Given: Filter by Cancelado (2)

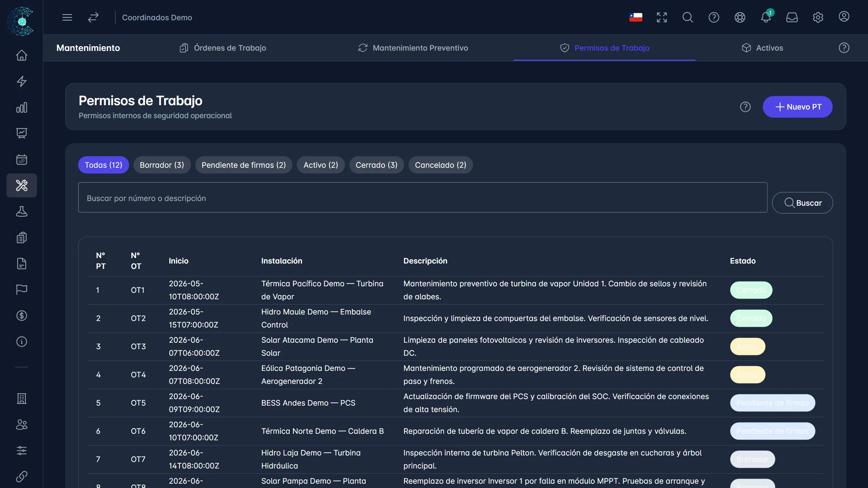Looking at the screenshot, I should point(441,165).
